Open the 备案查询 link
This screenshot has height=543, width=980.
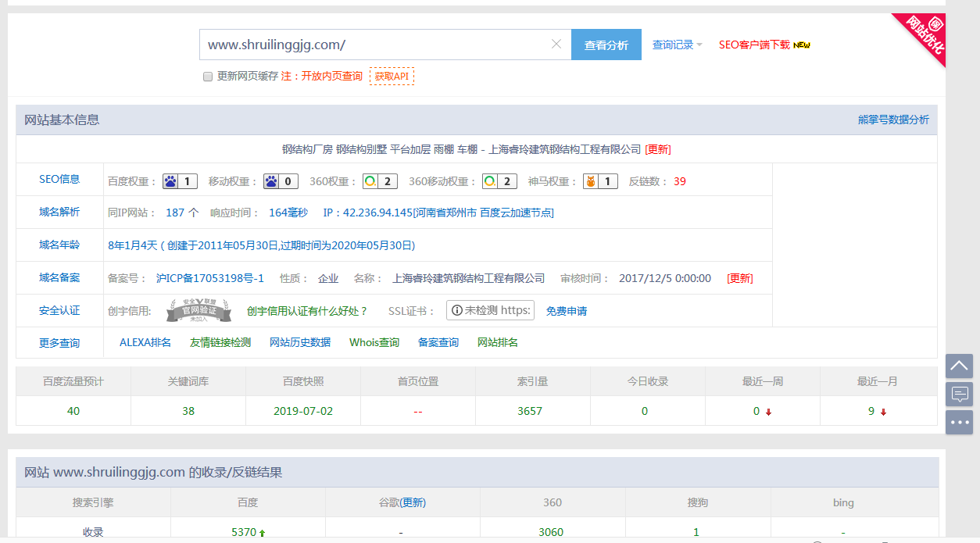point(438,342)
